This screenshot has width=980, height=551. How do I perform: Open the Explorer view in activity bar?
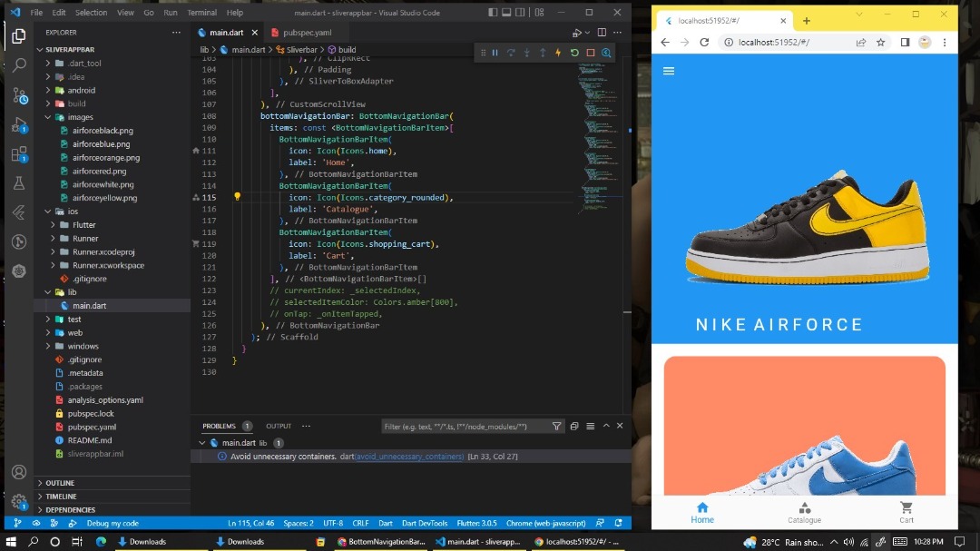point(19,35)
